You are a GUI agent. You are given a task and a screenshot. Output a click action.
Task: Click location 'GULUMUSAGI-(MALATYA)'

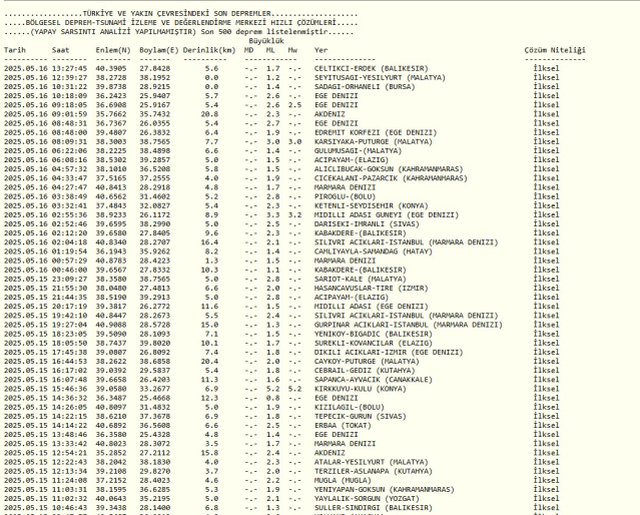pyautogui.click(x=358, y=151)
